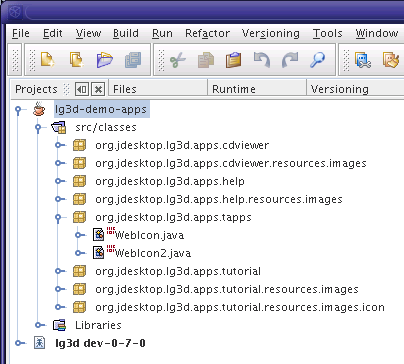The width and height of the screenshot is (404, 364).
Task: Collapse the src/classes tree node
Action: [39, 128]
